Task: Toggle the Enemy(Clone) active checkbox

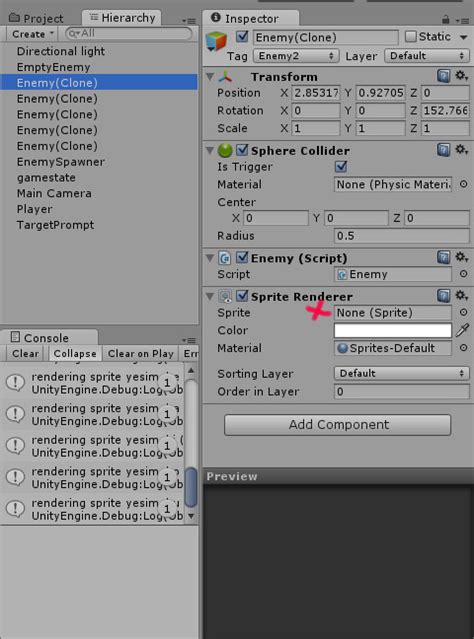Action: pos(242,37)
